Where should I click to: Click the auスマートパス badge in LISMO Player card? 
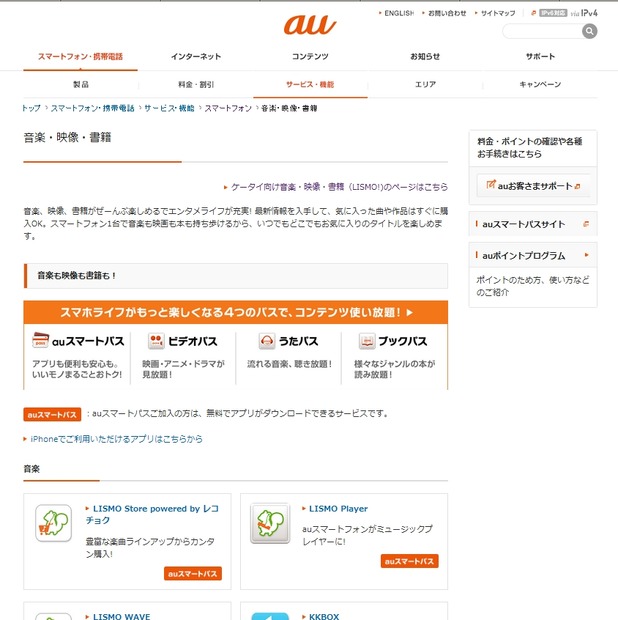(410, 561)
